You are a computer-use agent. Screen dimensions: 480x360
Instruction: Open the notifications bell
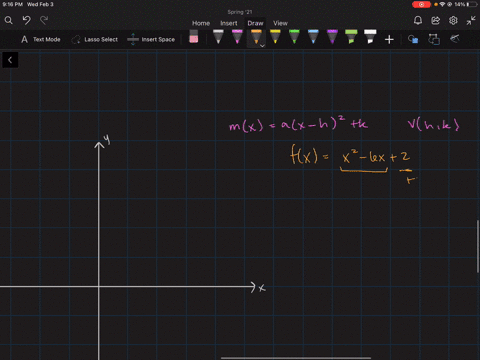click(x=418, y=21)
